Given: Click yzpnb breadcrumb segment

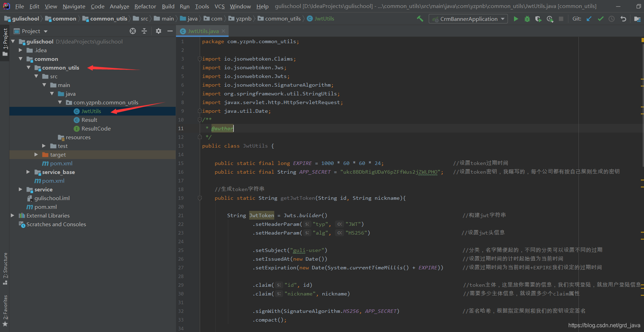Looking at the screenshot, I should pyautogui.click(x=240, y=19).
